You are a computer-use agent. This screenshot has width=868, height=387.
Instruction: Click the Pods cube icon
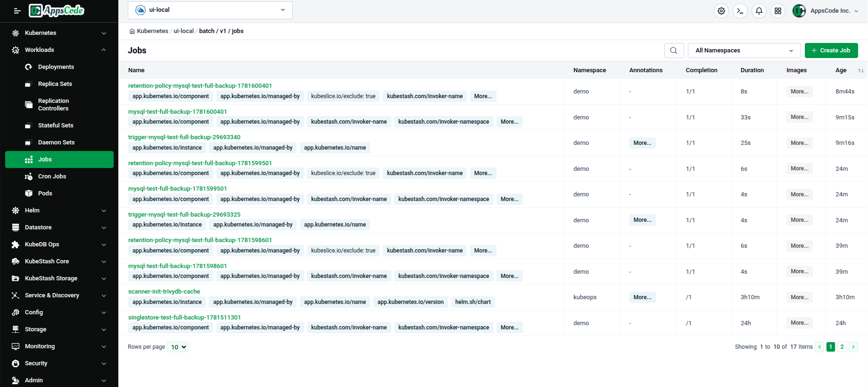point(29,193)
